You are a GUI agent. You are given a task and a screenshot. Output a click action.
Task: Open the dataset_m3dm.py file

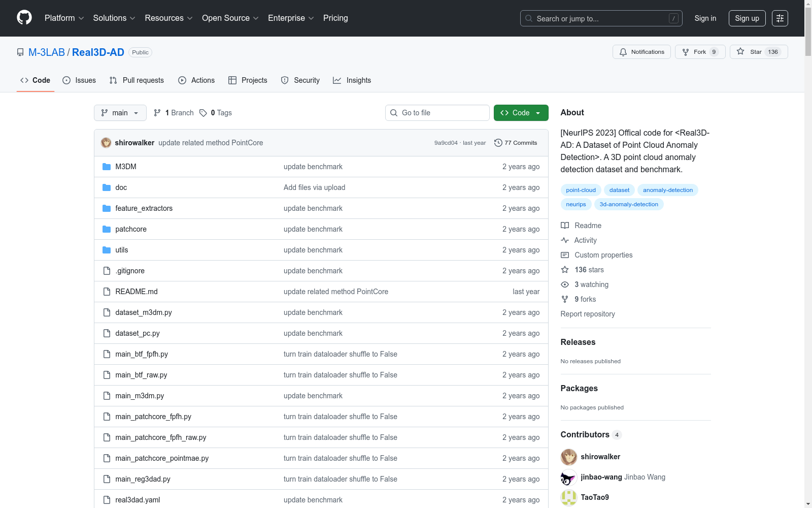[x=144, y=312]
